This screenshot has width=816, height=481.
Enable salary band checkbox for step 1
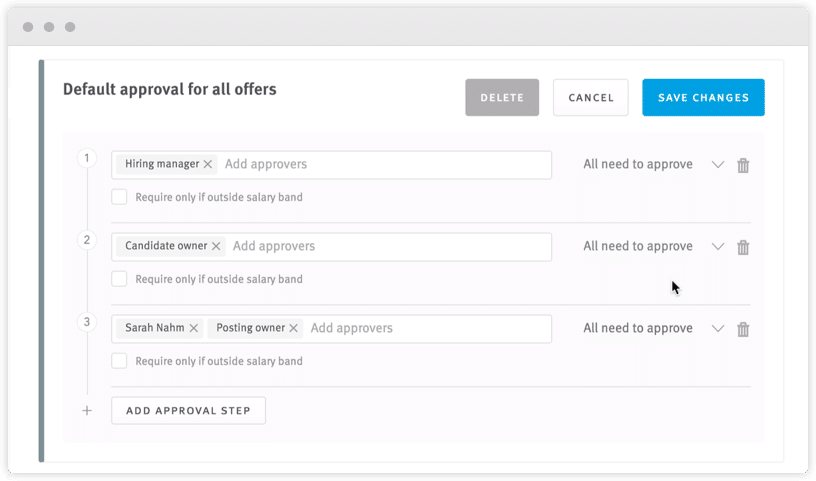[x=119, y=197]
